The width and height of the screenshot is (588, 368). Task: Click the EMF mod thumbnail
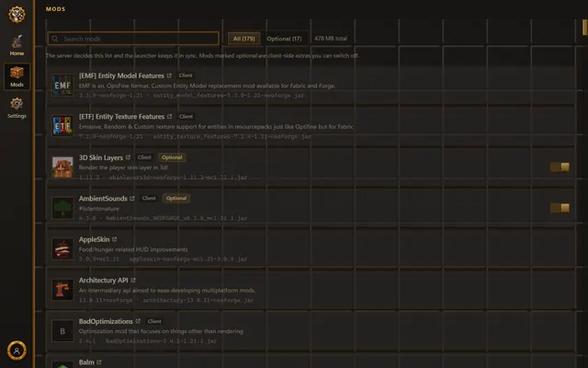62,86
